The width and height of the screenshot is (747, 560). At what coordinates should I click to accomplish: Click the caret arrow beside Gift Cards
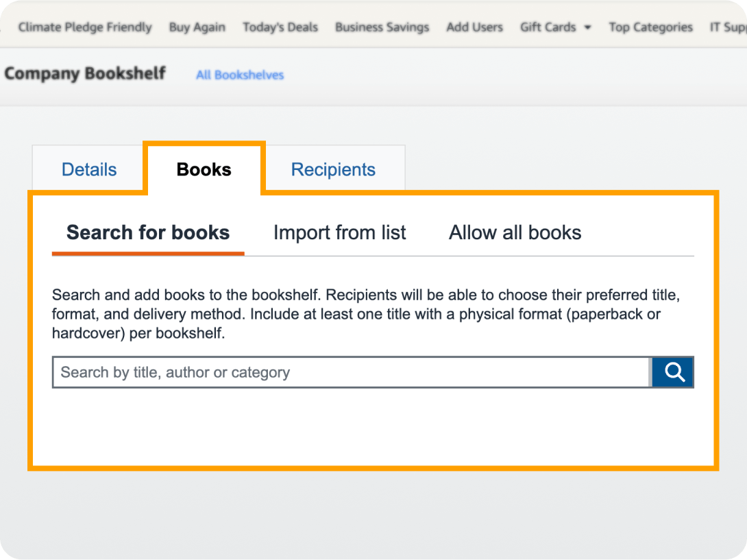(587, 28)
